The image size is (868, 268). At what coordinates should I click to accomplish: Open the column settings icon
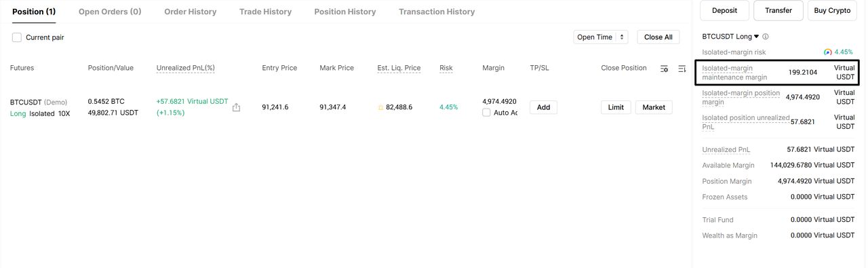664,69
